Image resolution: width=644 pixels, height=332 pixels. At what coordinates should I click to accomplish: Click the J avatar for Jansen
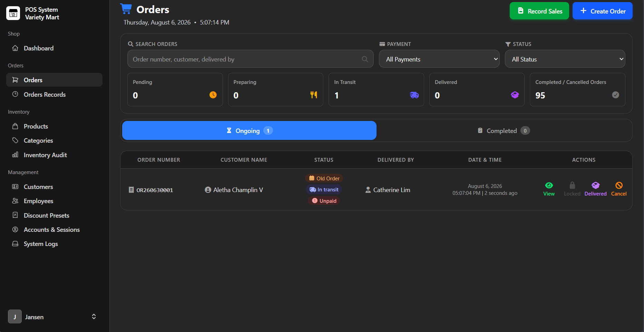(15, 316)
